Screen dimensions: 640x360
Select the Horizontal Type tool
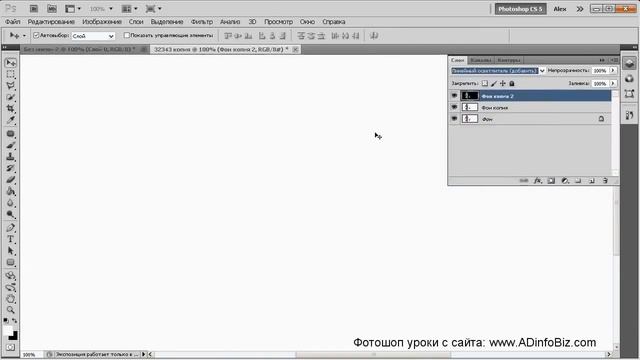tap(11, 239)
